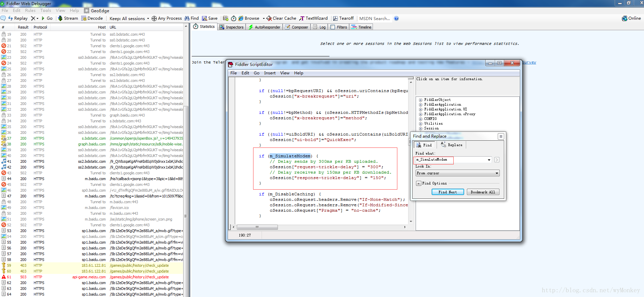The image size is (644, 297).
Task: Sort sessions by the Protocol column header
Action: (x=40, y=27)
